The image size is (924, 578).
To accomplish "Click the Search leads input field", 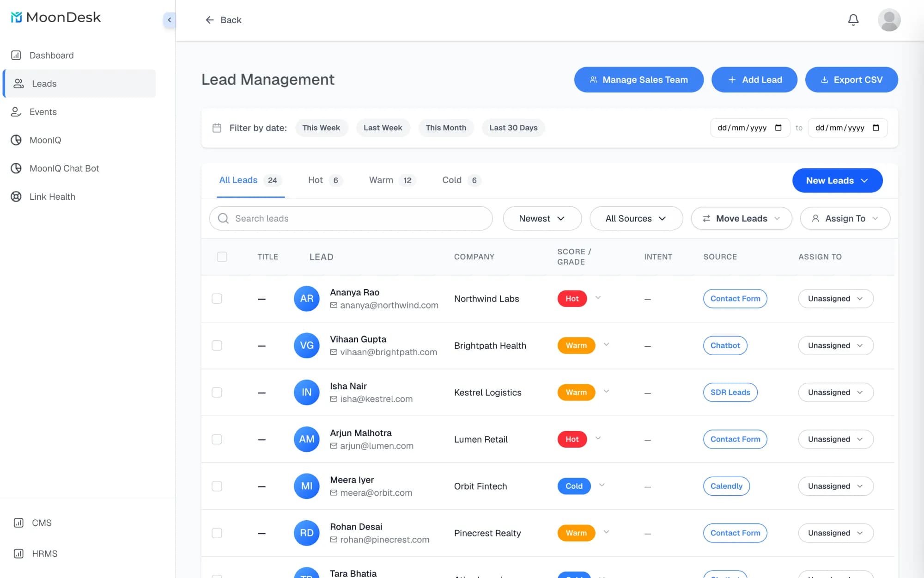I will click(351, 218).
